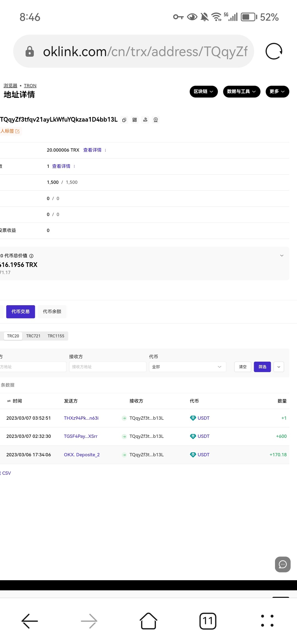Open the browser home page icon
The height and width of the screenshot is (644, 297).
click(148, 621)
